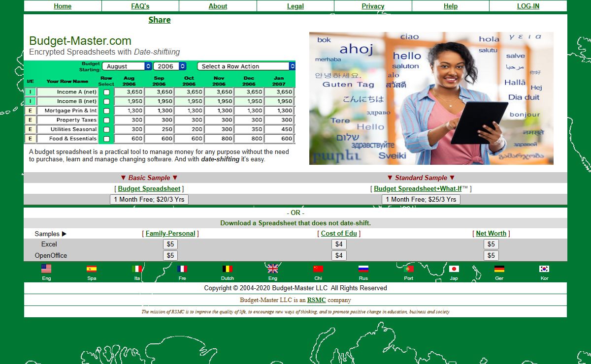This screenshot has height=364, width=591.
Task: Open the Cost of Edu sample link
Action: pos(339,233)
